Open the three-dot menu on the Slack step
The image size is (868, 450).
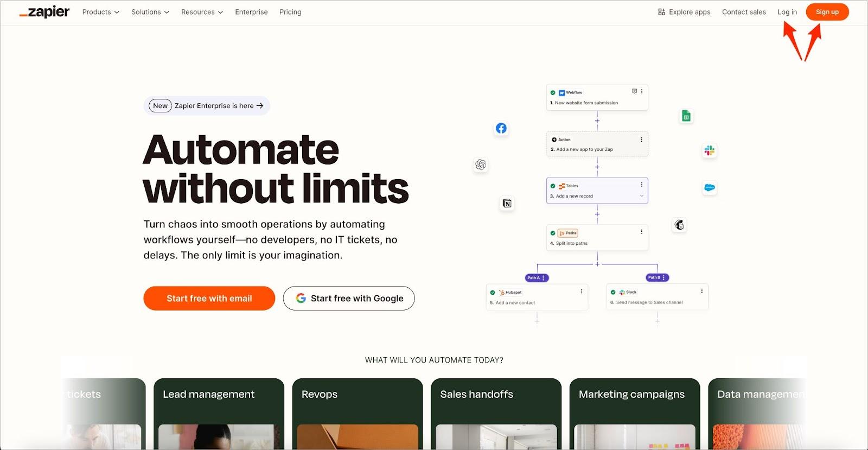pos(702,291)
